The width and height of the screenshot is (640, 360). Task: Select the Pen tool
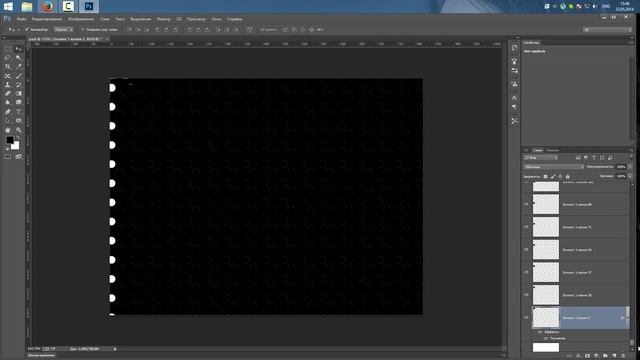[x=7, y=111]
